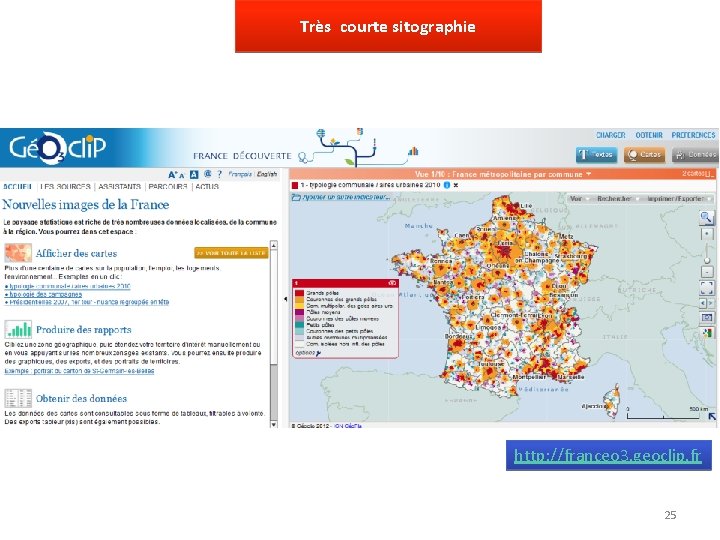
Task: Click the Grands pôles red legend swatch
Action: click(299, 292)
